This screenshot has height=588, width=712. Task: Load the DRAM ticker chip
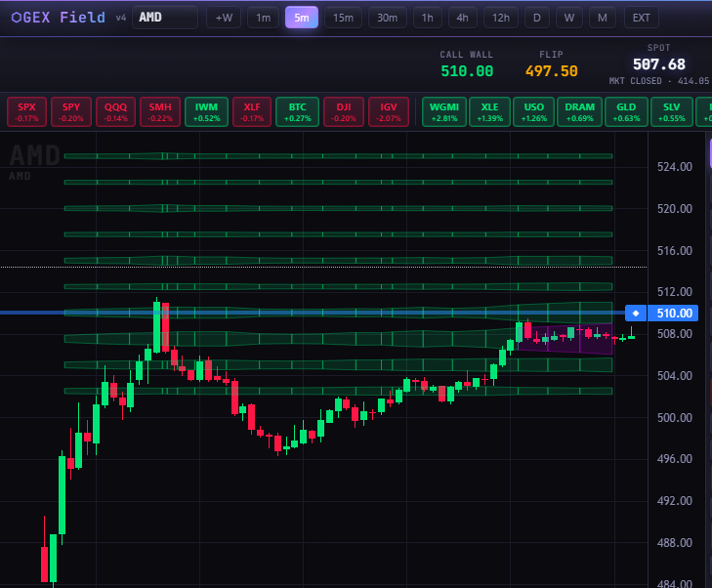point(579,111)
